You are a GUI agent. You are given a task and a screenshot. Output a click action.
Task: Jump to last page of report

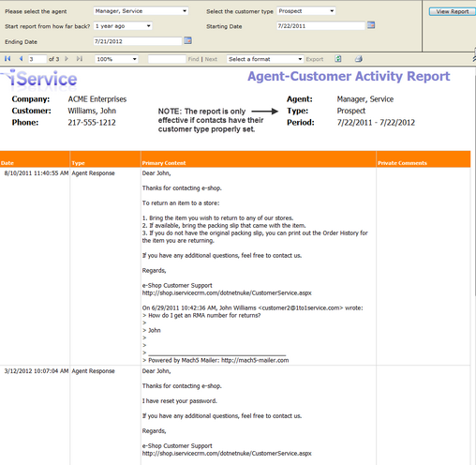[80, 59]
